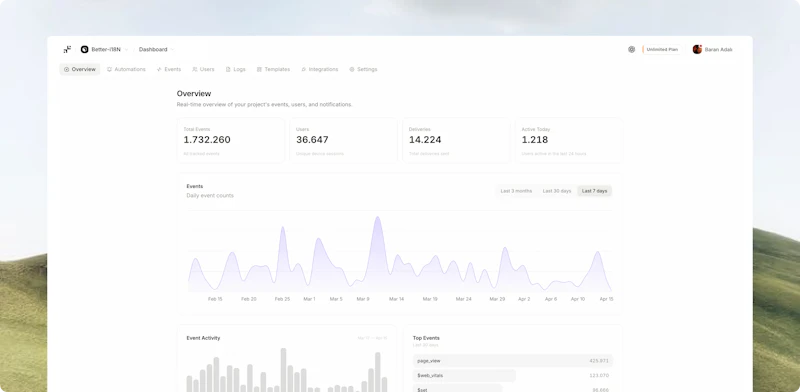Click the Events tab pulse icon
This screenshot has width=800, height=392.
[159, 69]
